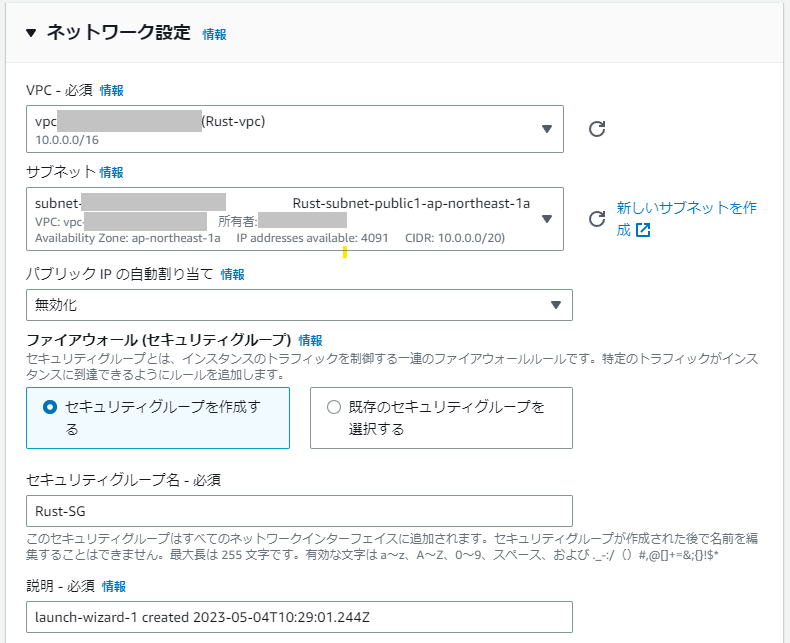
Task: Click 情報 link next to ネットワーク設定
Action: pyautogui.click(x=214, y=34)
